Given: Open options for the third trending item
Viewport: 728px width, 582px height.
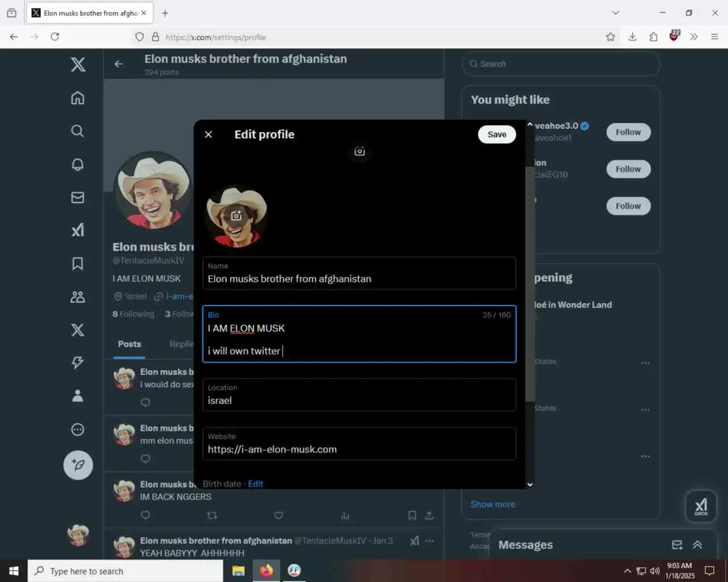Looking at the screenshot, I should tap(646, 456).
